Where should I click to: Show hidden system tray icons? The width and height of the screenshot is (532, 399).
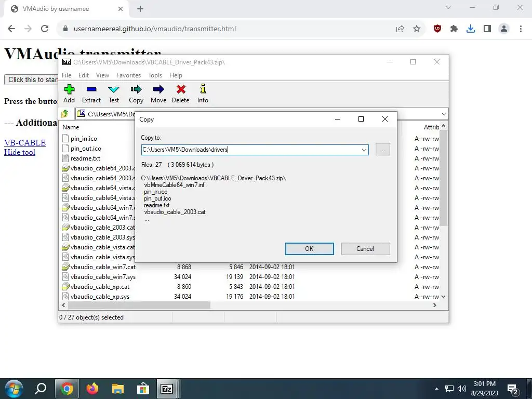pyautogui.click(x=436, y=389)
